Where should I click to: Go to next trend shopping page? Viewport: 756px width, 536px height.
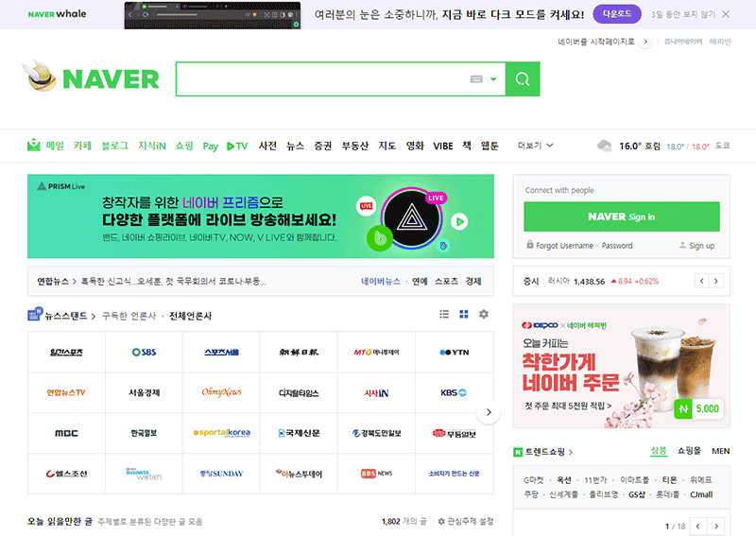pyautogui.click(x=716, y=526)
